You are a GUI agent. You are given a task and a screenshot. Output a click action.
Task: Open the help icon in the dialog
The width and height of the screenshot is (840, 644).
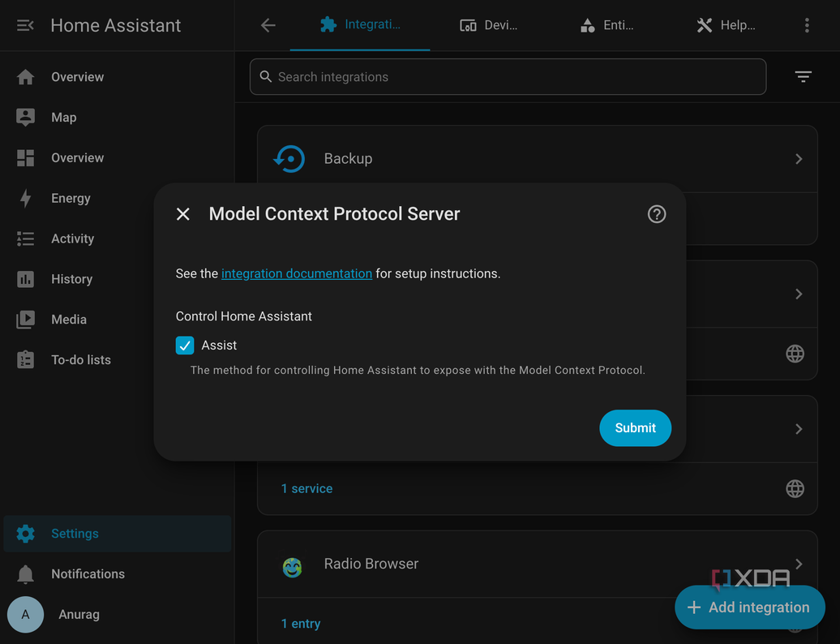click(x=656, y=214)
